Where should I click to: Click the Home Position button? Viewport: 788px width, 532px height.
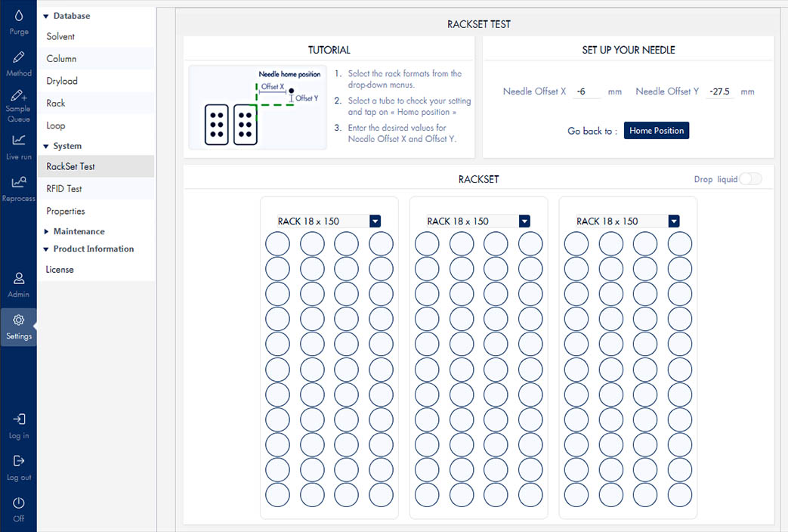point(657,130)
